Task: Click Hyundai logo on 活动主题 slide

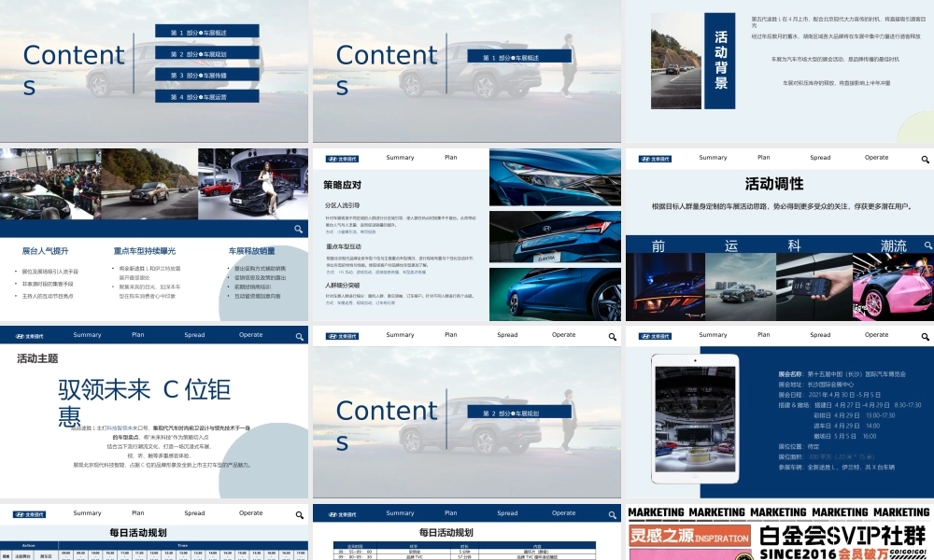Action: pos(29,336)
